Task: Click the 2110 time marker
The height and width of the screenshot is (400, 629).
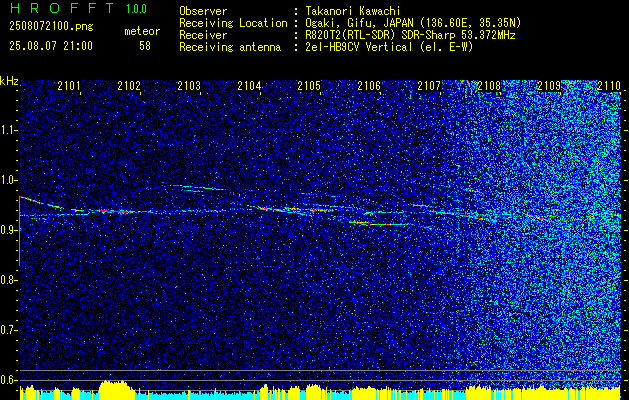Action: [x=609, y=86]
